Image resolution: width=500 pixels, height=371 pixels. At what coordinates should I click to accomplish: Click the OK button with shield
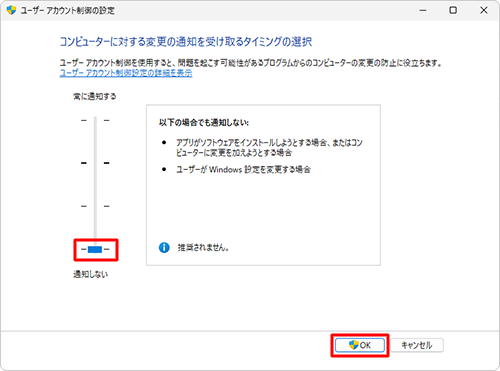tap(360, 345)
